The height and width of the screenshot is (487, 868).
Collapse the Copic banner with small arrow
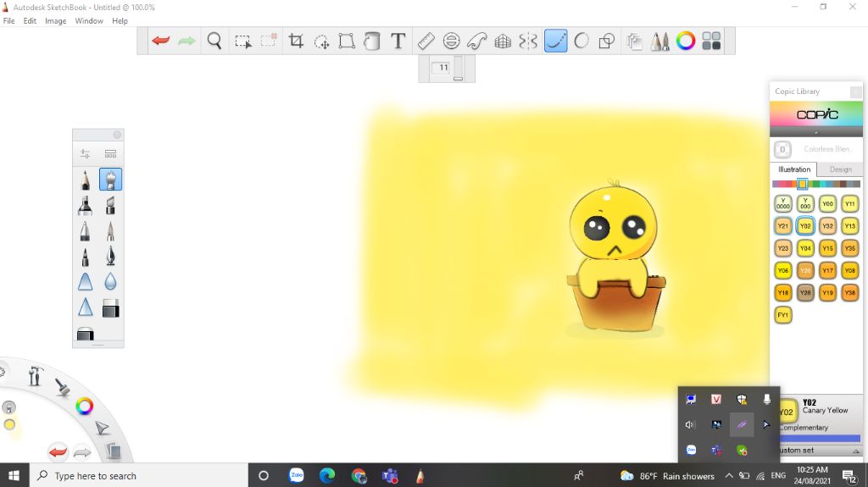[x=816, y=132]
